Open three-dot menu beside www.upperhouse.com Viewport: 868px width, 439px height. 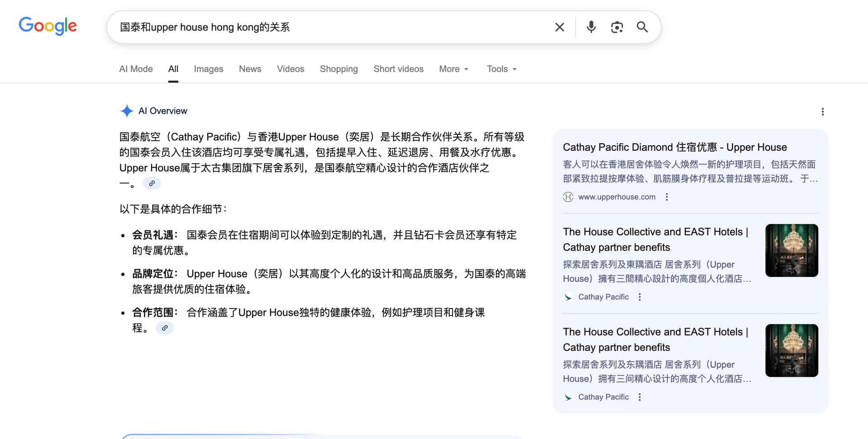tap(666, 197)
